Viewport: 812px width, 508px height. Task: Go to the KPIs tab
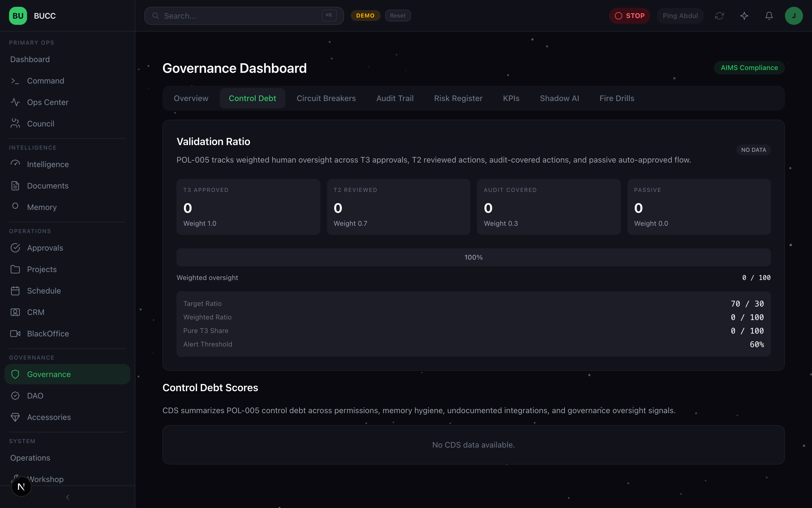click(x=511, y=98)
